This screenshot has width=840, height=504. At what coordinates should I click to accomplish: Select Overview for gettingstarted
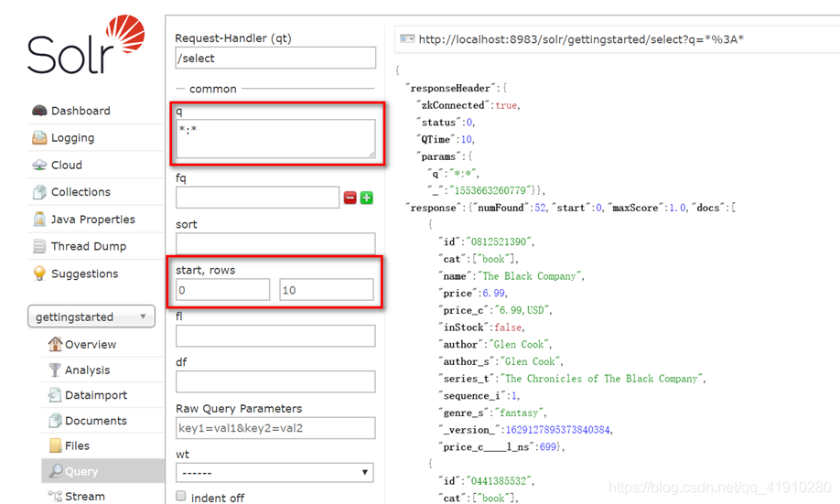pyautogui.click(x=91, y=345)
